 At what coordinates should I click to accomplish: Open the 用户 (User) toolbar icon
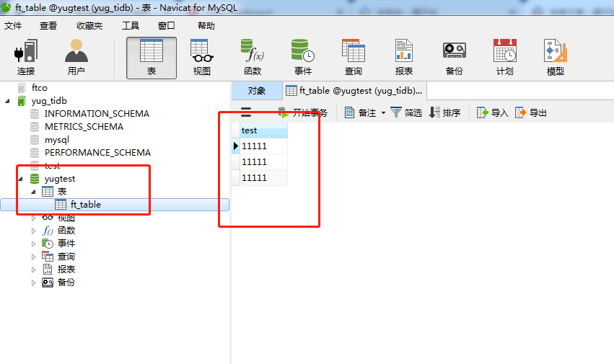coord(76,58)
